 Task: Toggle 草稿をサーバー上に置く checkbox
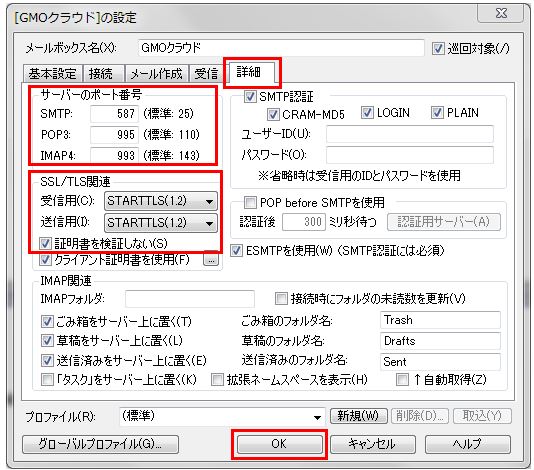click(x=47, y=341)
